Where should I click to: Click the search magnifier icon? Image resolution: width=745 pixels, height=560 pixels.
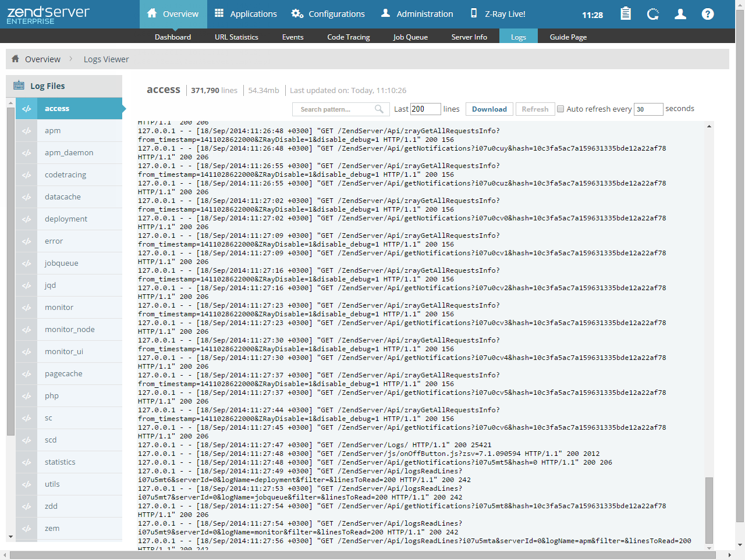(x=379, y=109)
